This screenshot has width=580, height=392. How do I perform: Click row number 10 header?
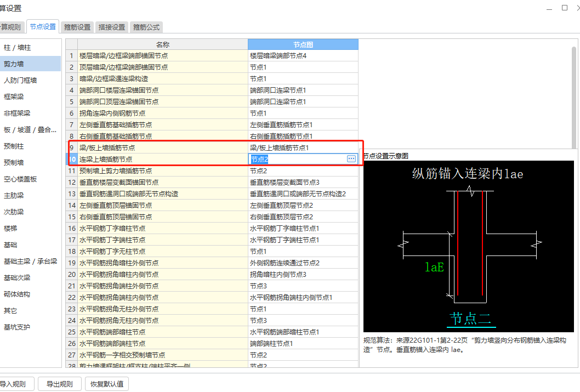[x=72, y=159]
